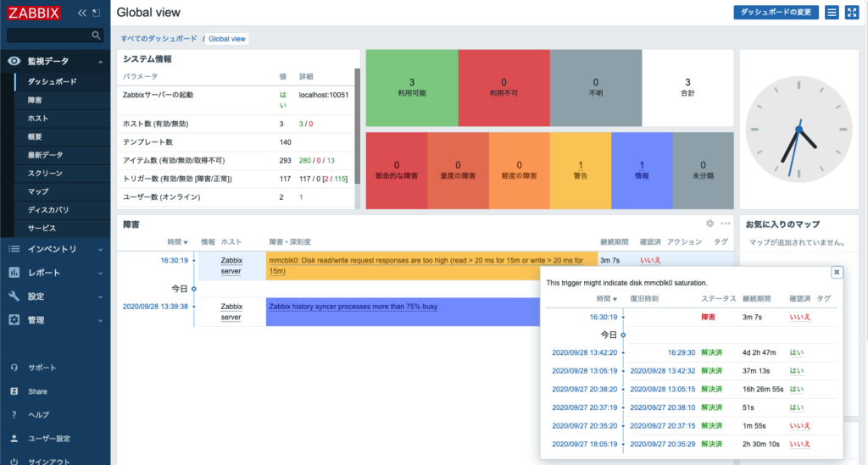Close the trigger history popup
The height and width of the screenshot is (465, 868).
[837, 272]
